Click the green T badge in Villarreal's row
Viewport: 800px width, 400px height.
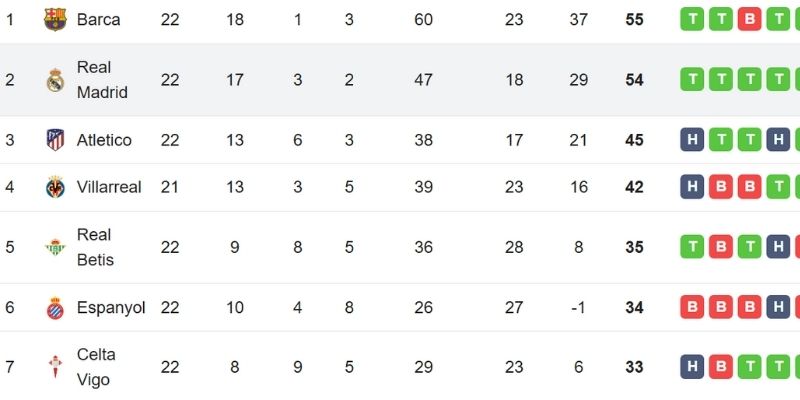click(778, 187)
